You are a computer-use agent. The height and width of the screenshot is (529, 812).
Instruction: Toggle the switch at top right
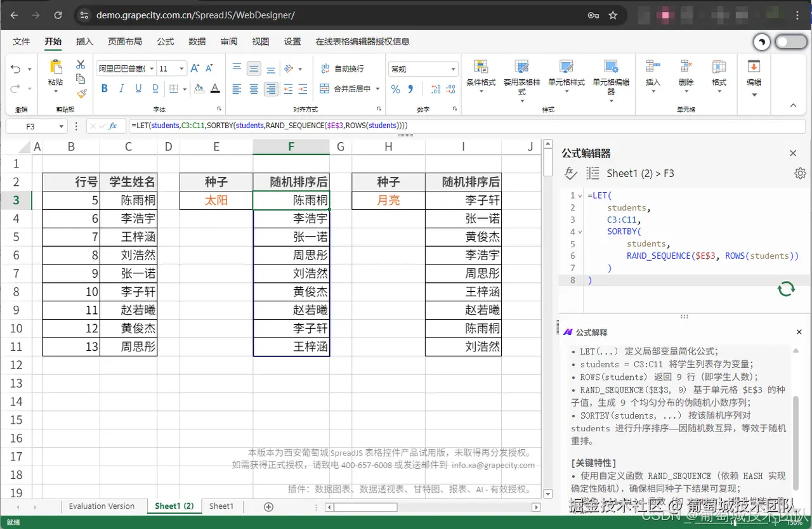click(x=791, y=42)
